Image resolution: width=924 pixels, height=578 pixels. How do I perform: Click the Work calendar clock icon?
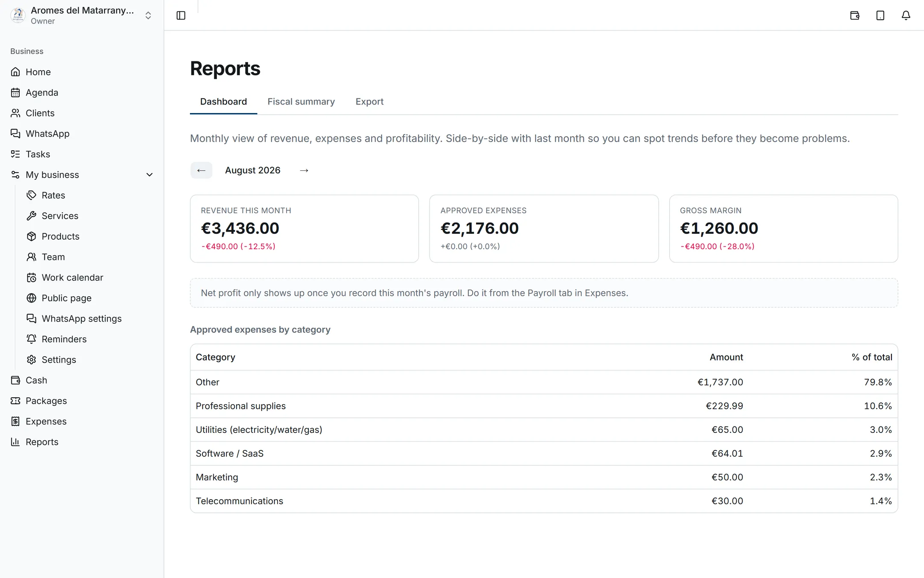click(x=31, y=277)
